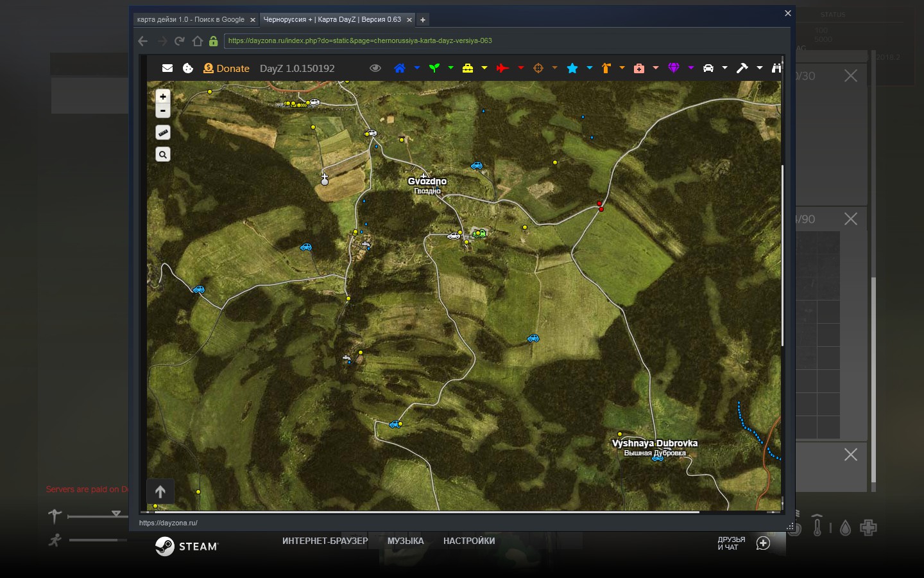Click the envelope mail icon in map toolbar
924x578 pixels.
click(x=167, y=68)
